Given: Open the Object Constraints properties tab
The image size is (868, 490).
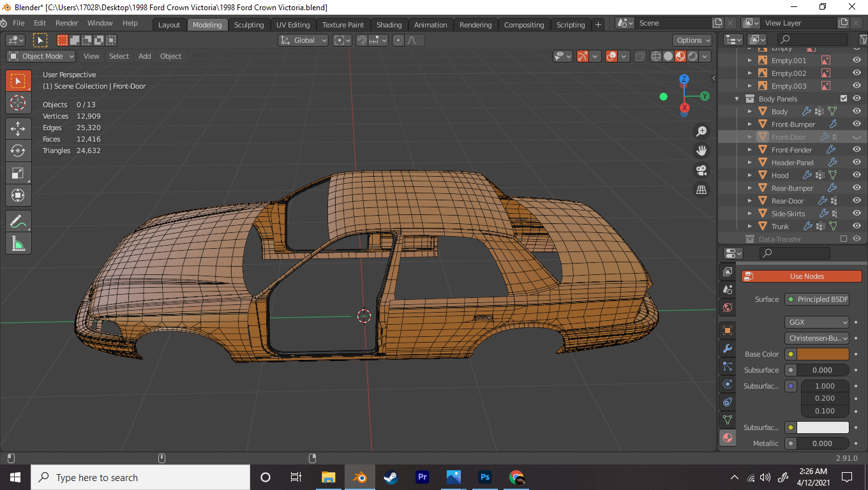Looking at the screenshot, I should (727, 402).
